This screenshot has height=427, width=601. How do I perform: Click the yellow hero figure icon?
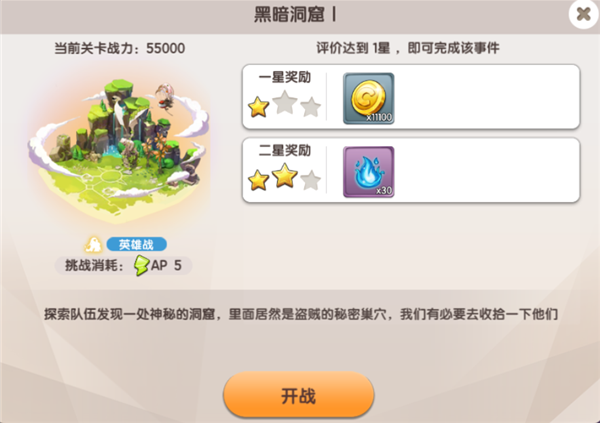[93, 244]
